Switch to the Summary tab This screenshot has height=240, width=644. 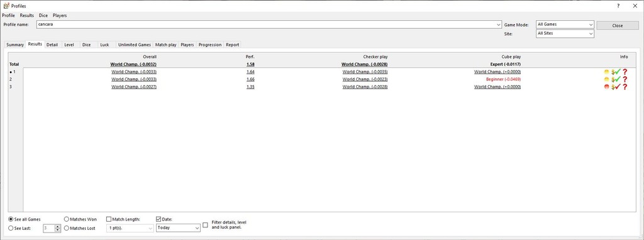click(x=15, y=45)
